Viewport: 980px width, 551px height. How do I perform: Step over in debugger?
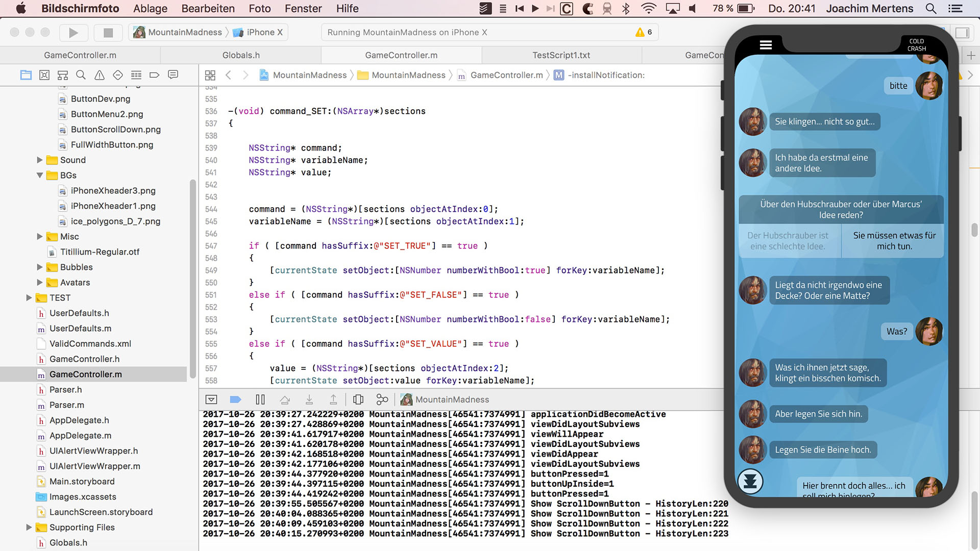click(285, 399)
